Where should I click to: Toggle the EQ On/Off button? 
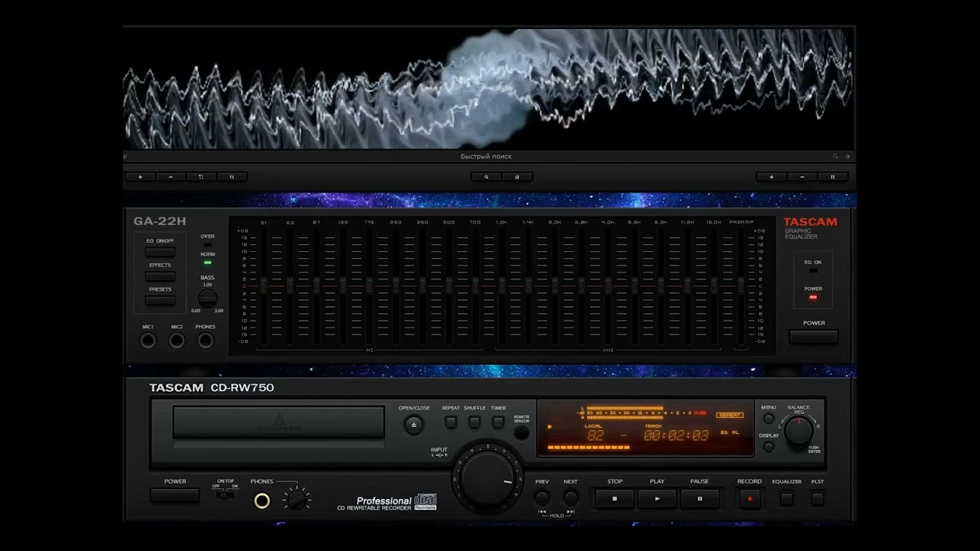pyautogui.click(x=160, y=252)
